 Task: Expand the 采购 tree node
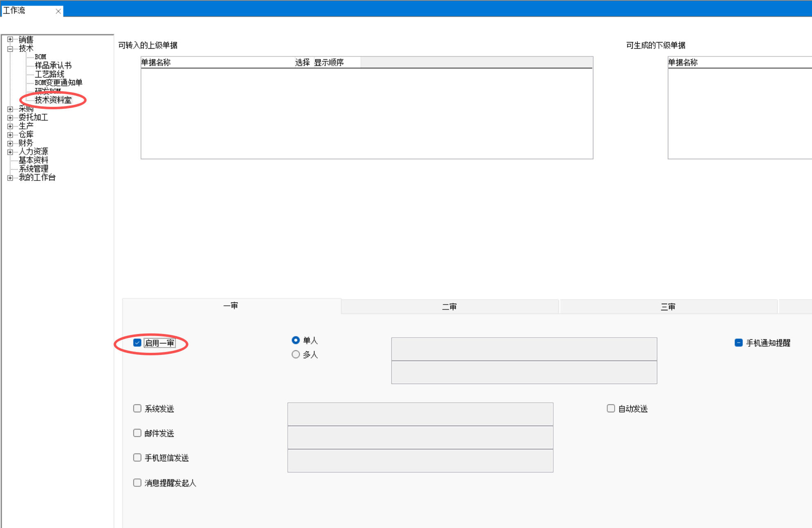[x=10, y=109]
